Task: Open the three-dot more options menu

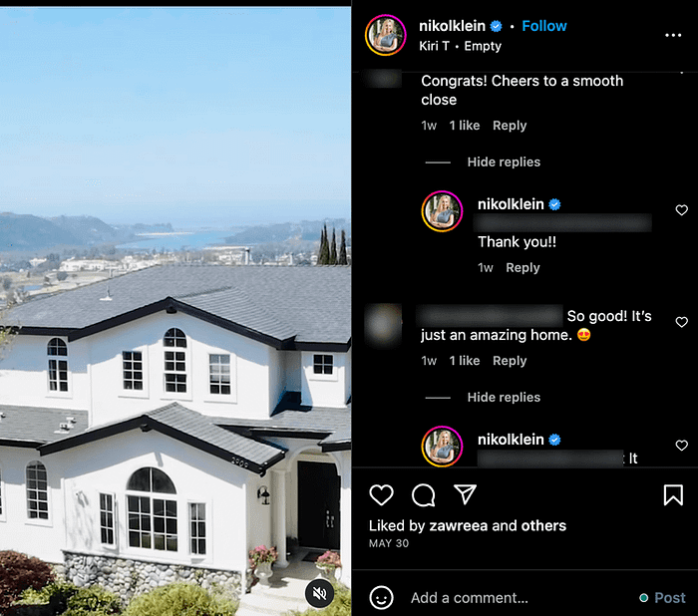Action: 673,35
